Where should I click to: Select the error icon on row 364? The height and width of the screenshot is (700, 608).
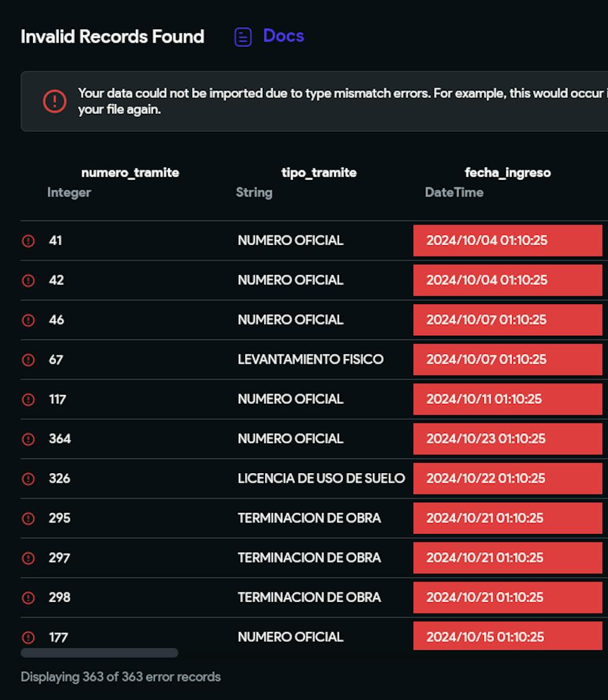28,439
